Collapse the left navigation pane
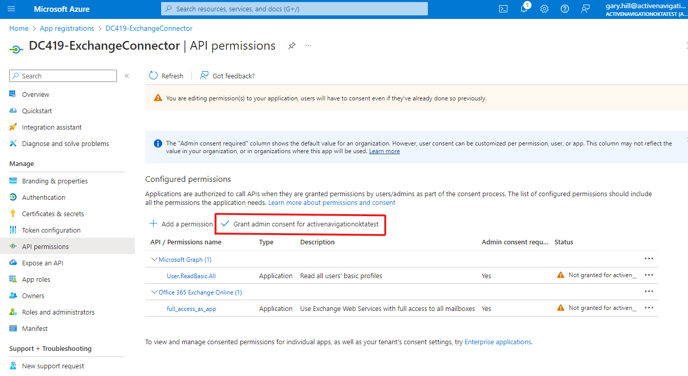The height and width of the screenshot is (376, 688). [127, 75]
